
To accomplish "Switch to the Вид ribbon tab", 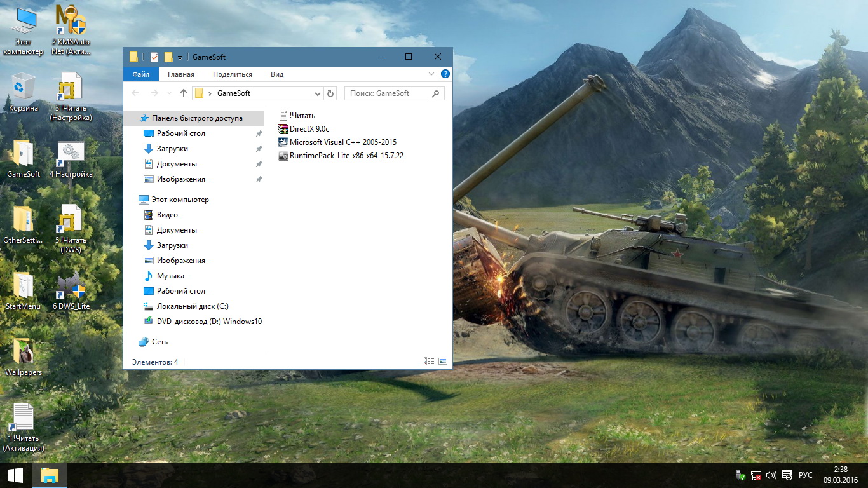I will [x=277, y=74].
